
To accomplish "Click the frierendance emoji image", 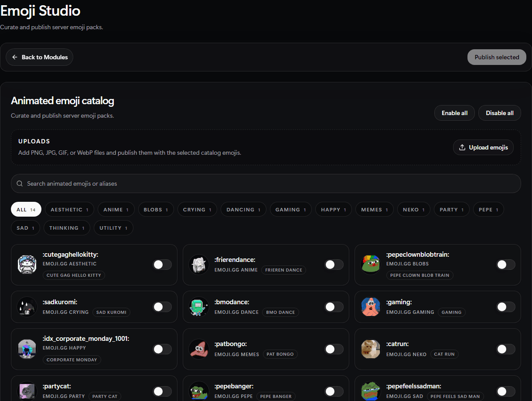I will click(199, 265).
